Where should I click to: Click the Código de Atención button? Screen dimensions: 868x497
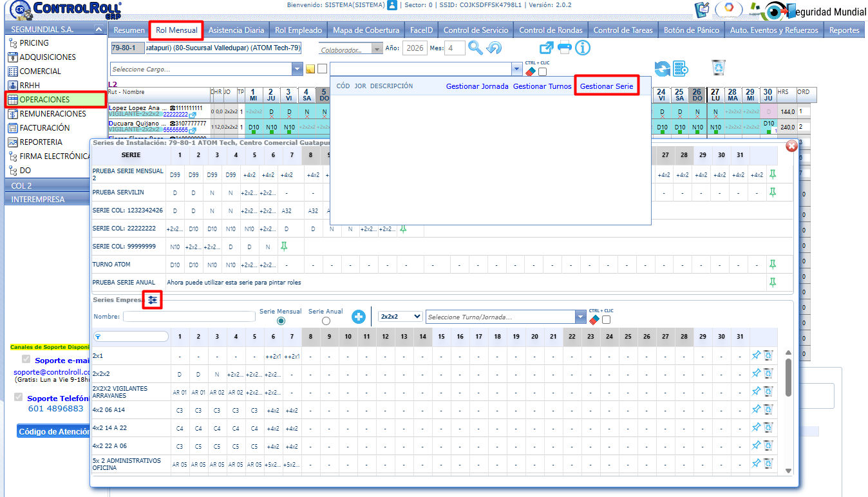54,431
